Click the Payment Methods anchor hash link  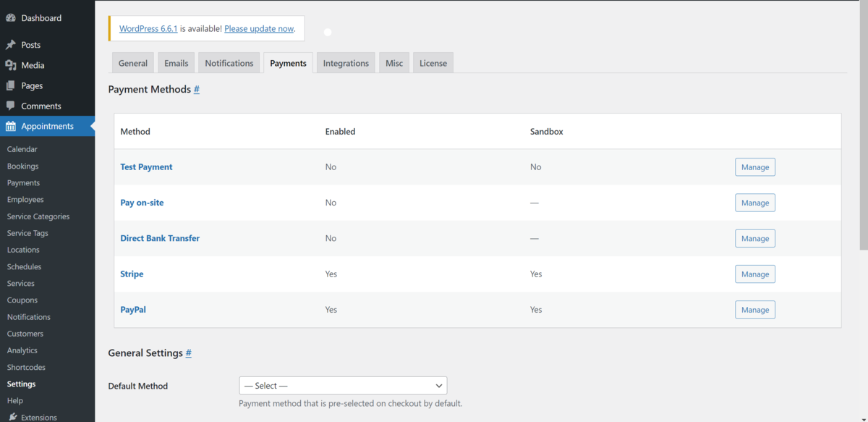point(197,89)
